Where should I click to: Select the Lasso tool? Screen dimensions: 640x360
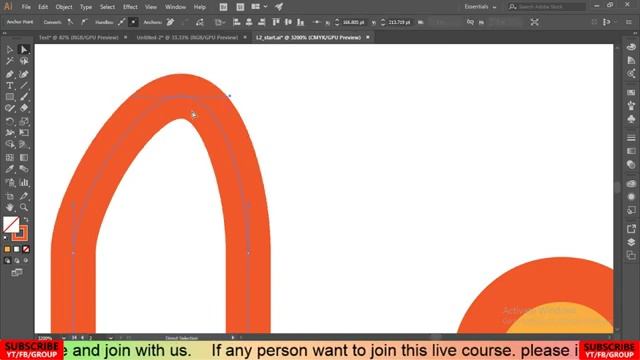(x=24, y=61)
